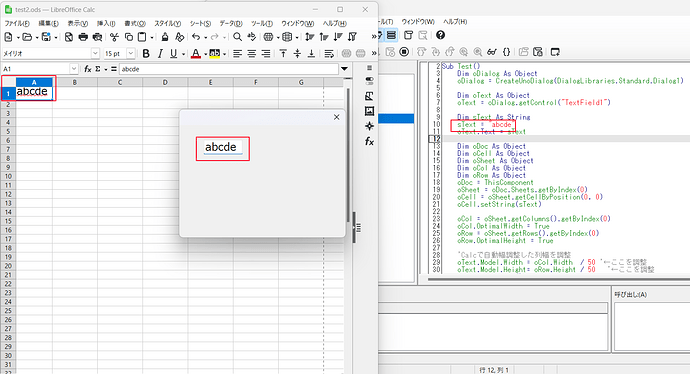Viewport: 690px width, 374px height.
Task: Click the Function Wizard fx icon
Action: pos(88,69)
